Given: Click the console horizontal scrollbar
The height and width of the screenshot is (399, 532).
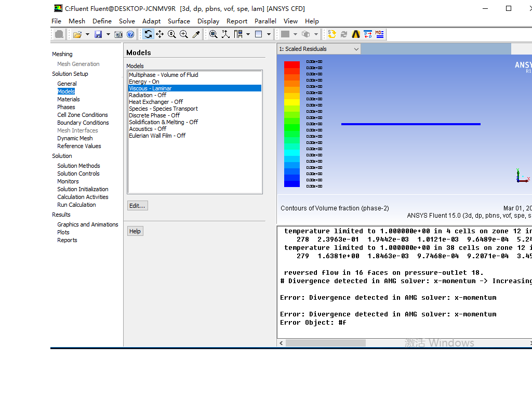Looking at the screenshot, I should click(325, 343).
